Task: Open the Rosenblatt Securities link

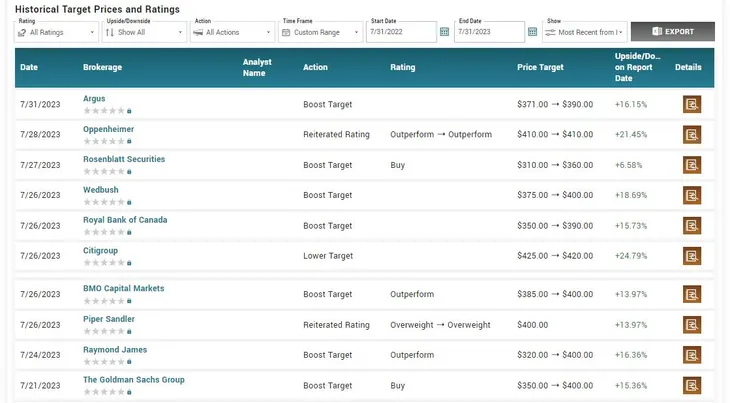Action: [x=124, y=159]
